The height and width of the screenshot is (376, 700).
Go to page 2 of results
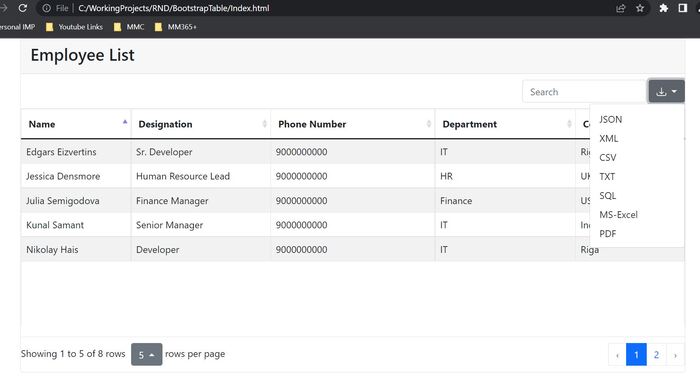point(656,355)
